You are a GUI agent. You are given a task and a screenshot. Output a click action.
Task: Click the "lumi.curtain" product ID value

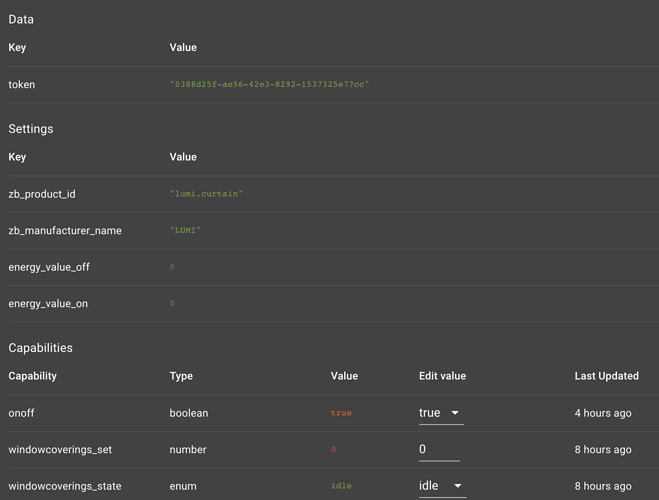click(x=206, y=194)
